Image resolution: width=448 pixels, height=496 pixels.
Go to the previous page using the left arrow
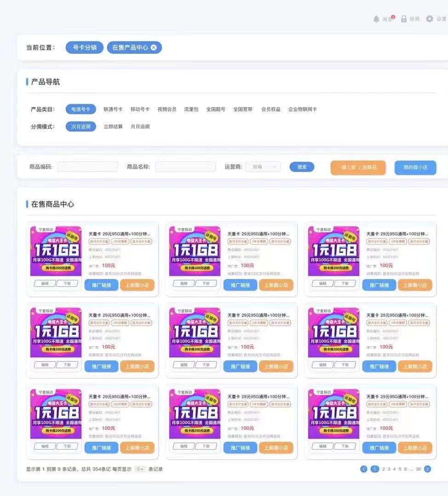click(x=364, y=469)
